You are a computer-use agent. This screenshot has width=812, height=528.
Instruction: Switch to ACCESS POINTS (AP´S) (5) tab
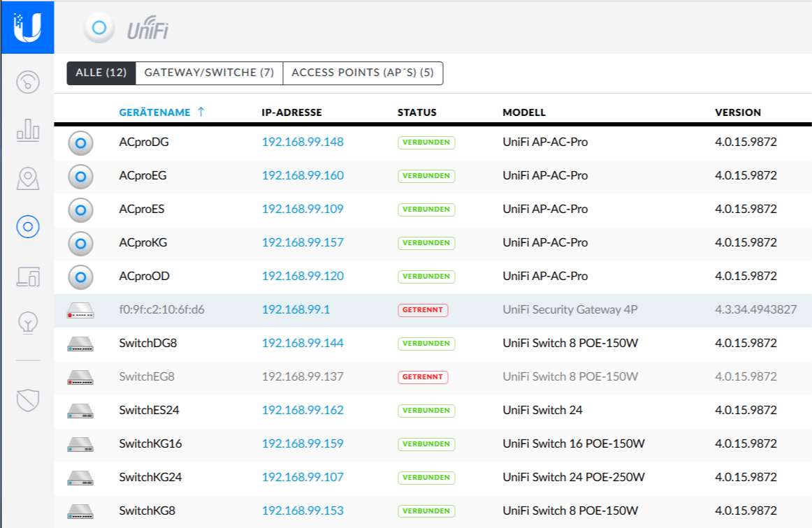[x=363, y=73]
